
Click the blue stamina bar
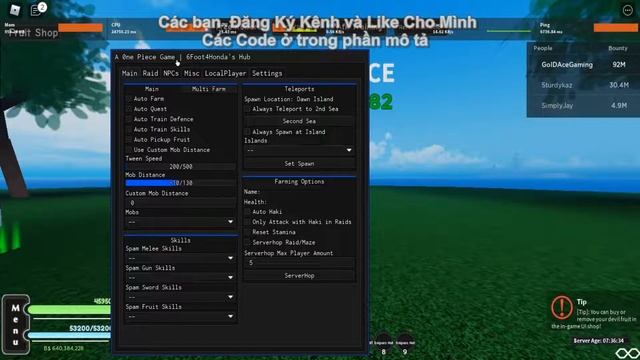tap(69, 335)
